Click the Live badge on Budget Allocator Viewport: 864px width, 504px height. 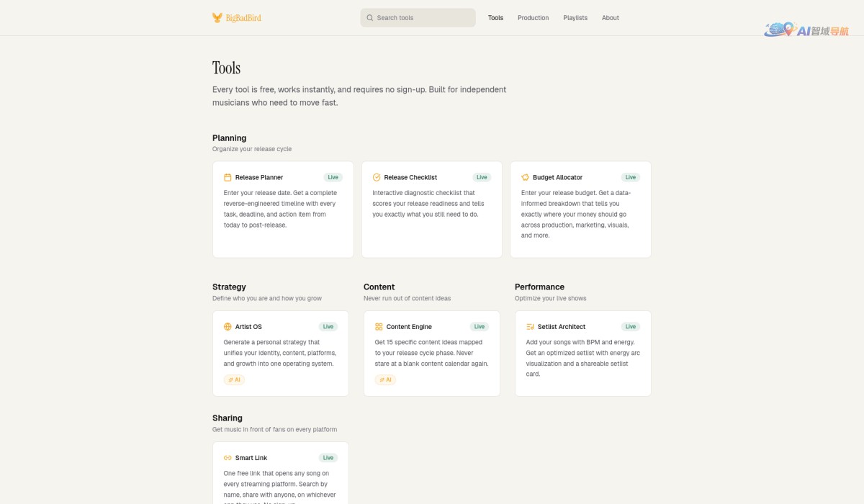click(x=631, y=177)
